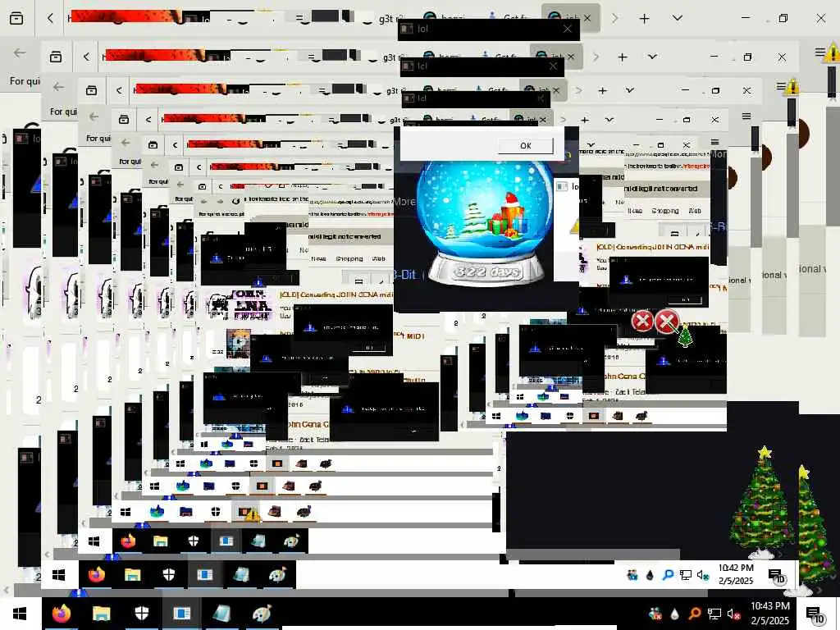Open Firefox from the 10:43 PM taskbar

coord(61,614)
